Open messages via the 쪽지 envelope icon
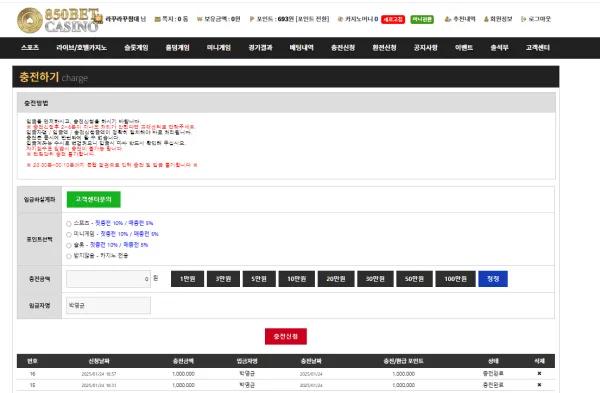Viewport: 600px width, 393px height. tap(157, 19)
